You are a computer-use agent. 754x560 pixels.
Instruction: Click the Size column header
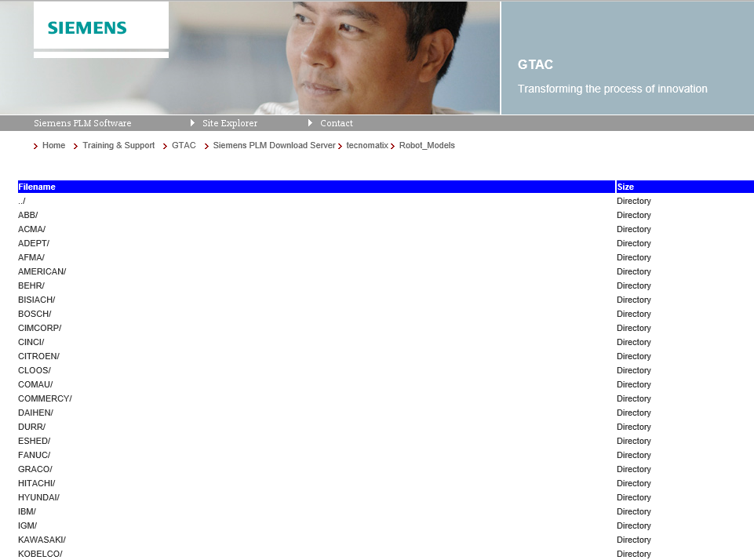[625, 187]
